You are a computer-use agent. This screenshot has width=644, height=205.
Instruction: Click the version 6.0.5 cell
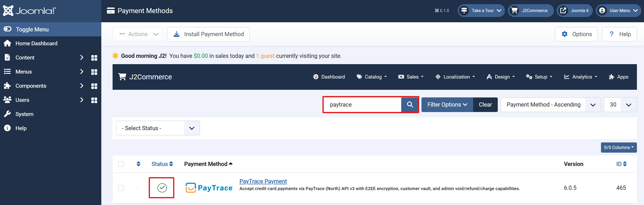(570, 188)
